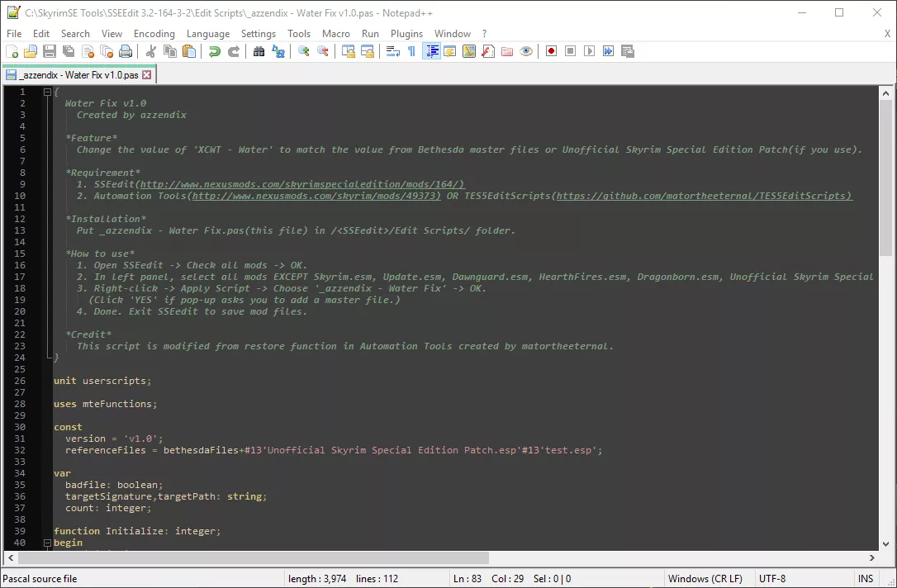Click Pascal source file status text
897x588 pixels.
[x=40, y=579]
